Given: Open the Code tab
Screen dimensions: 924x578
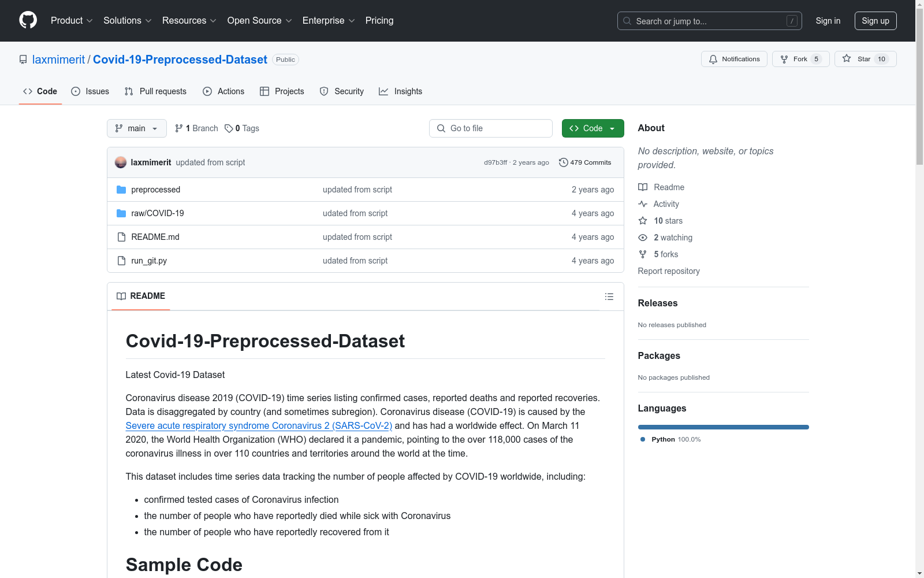Looking at the screenshot, I should (x=40, y=91).
